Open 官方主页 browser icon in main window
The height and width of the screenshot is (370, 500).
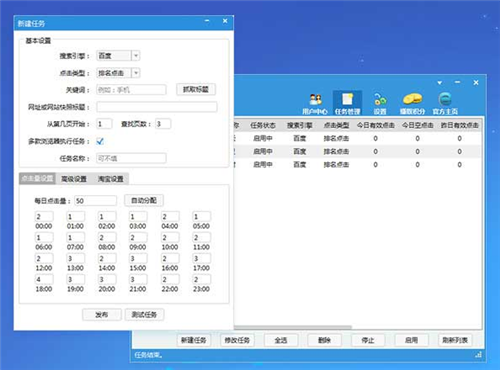(445, 103)
